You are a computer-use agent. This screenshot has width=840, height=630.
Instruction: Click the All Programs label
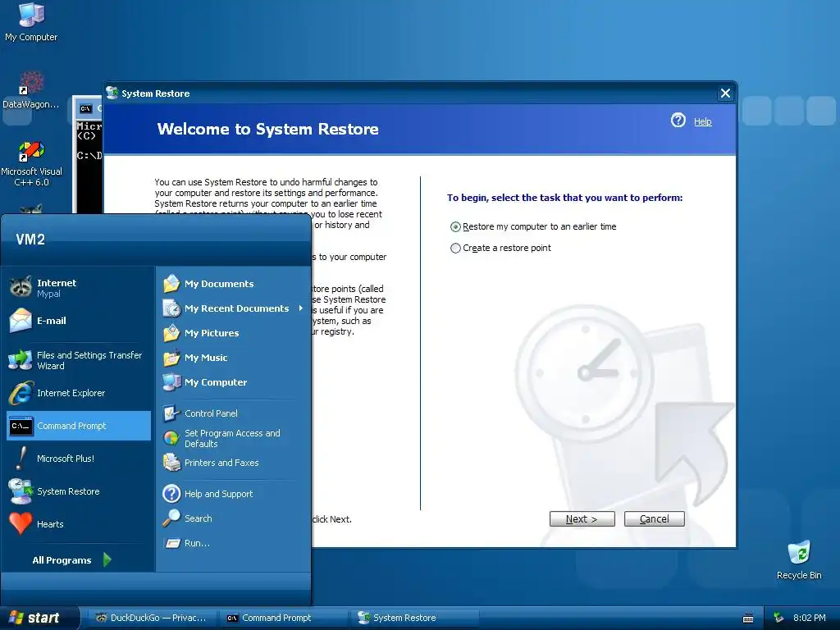pyautogui.click(x=62, y=559)
